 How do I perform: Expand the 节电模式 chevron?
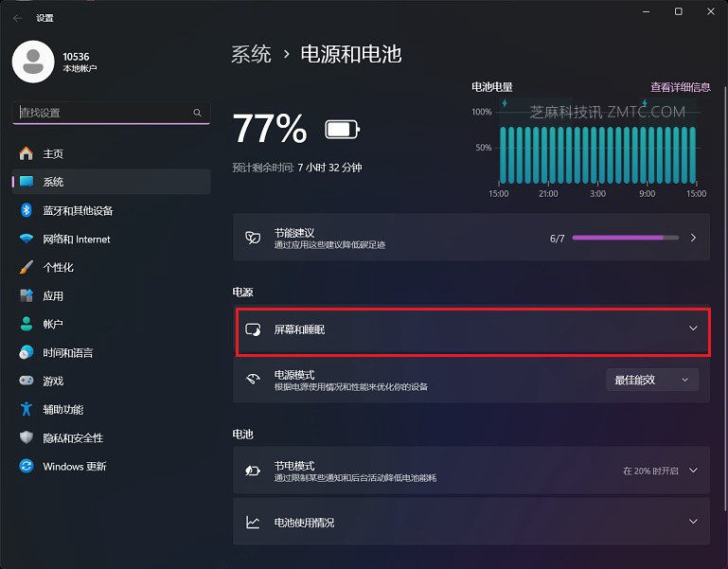693,471
